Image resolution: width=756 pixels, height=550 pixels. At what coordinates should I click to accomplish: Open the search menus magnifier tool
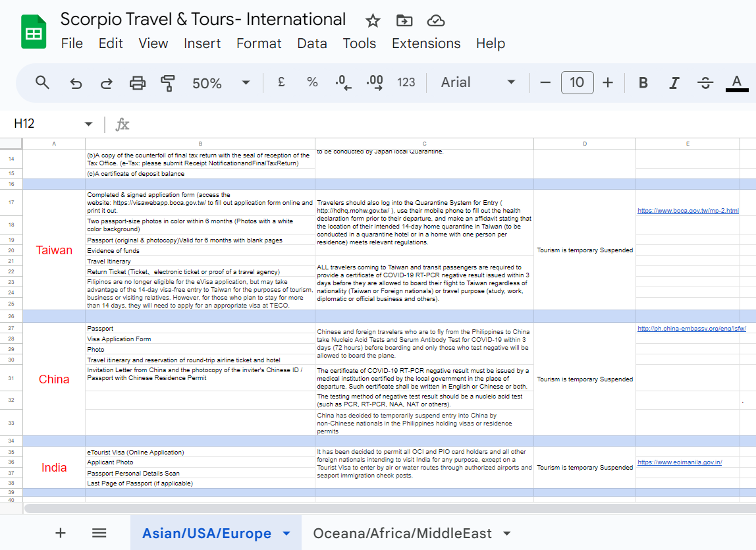click(42, 82)
